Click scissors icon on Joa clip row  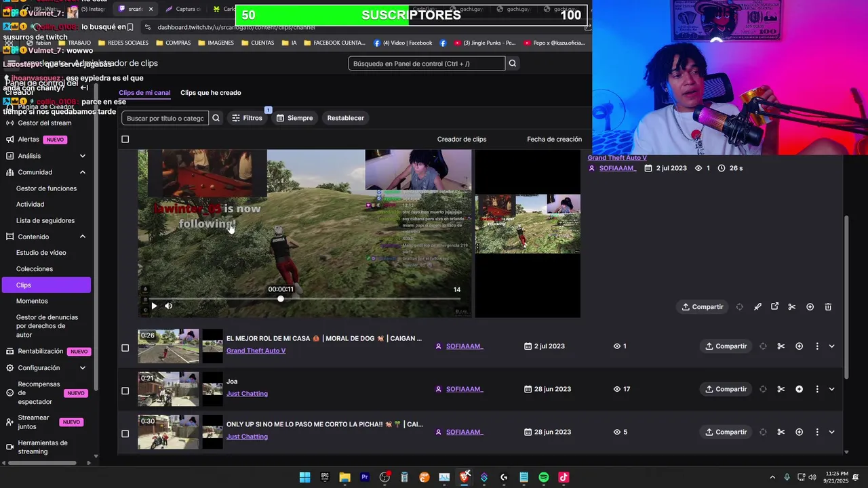click(781, 389)
